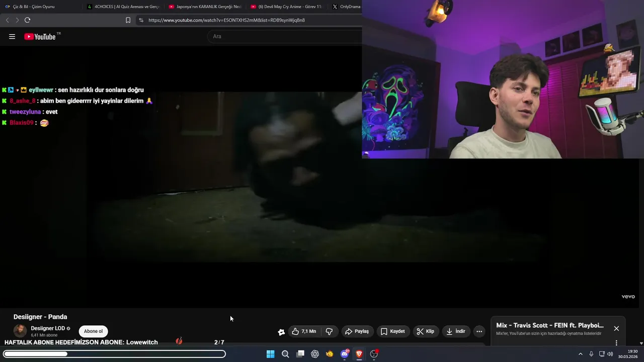This screenshot has height=362, width=644.
Task: Click the Mix - Travis Scott playlist title
Action: point(550,325)
